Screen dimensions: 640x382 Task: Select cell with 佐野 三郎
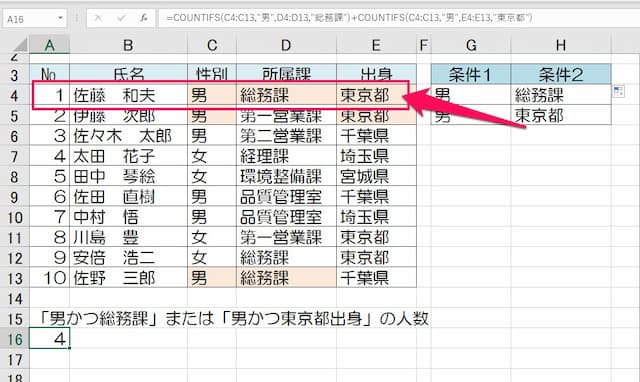pyautogui.click(x=128, y=278)
